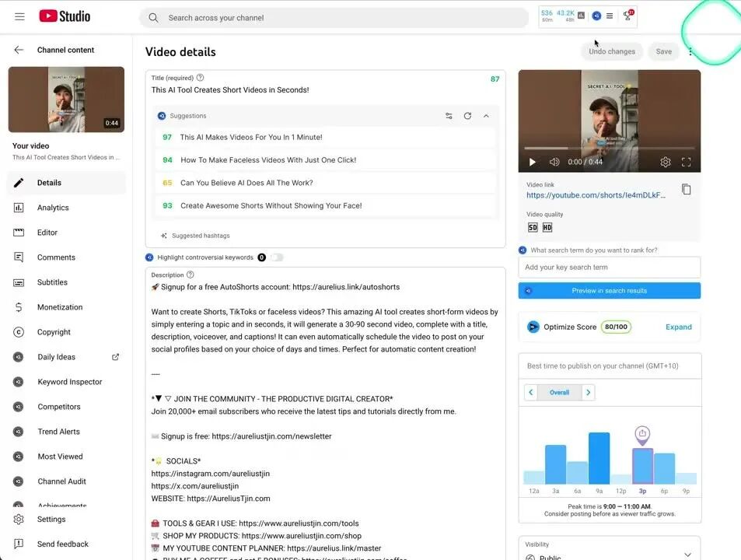This screenshot has height=560, width=741.
Task: Click Preview in search results
Action: (609, 290)
